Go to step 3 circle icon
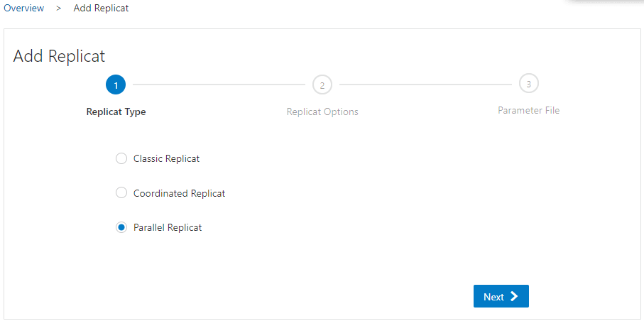 tap(528, 84)
